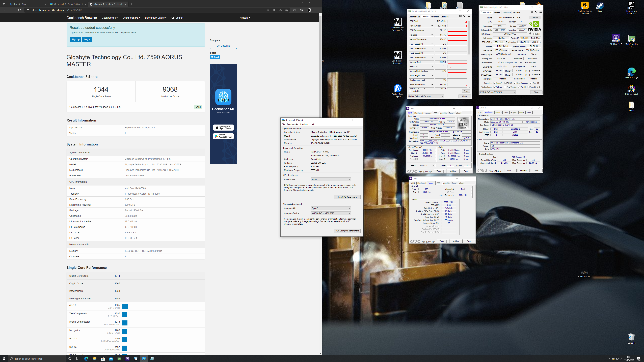The width and height of the screenshot is (644, 362).
Task: Click Log in button
Action: click(x=87, y=40)
